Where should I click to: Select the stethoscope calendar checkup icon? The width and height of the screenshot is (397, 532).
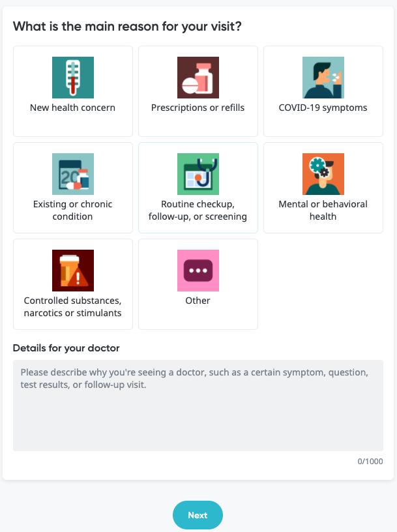coord(198,174)
